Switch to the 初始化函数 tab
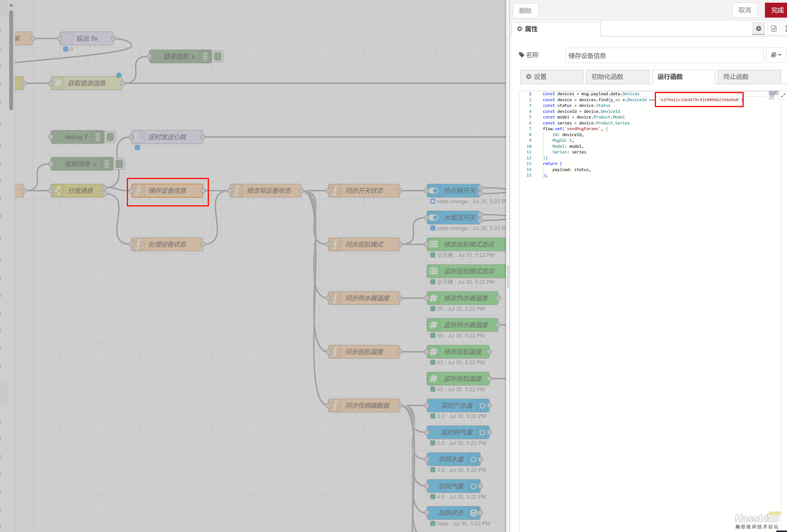Viewport: 787px width, 532px height. [617, 77]
